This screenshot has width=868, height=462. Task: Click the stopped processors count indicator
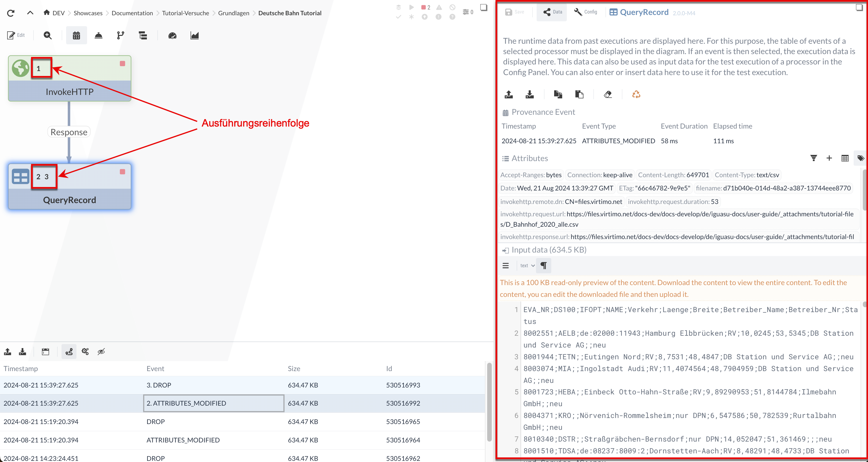426,7
